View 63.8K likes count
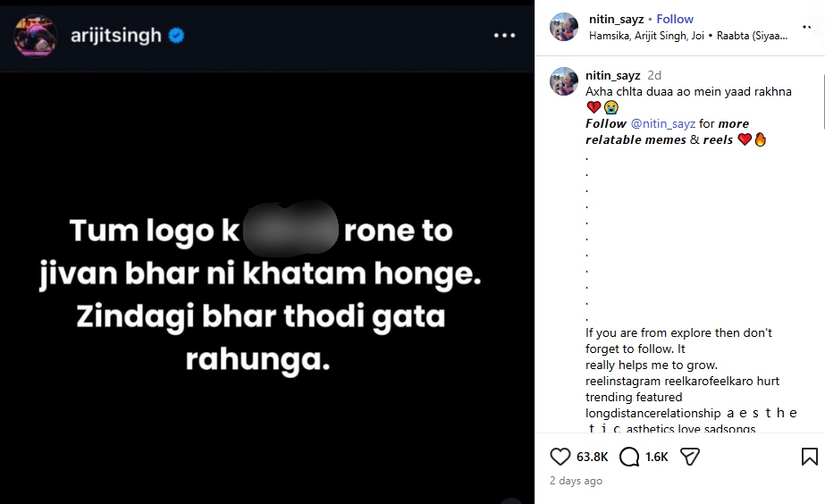 [592, 457]
